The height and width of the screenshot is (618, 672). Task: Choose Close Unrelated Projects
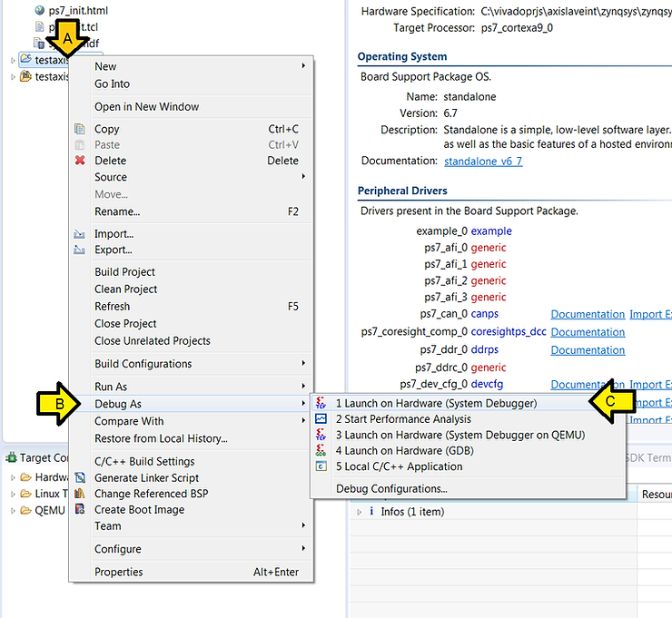(x=191, y=341)
